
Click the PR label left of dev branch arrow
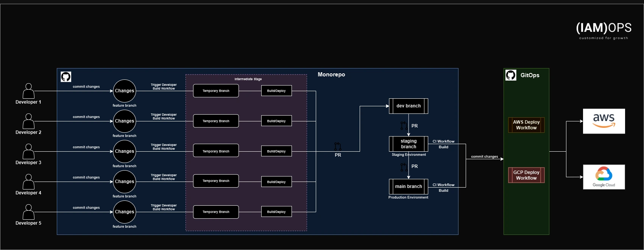(338, 155)
